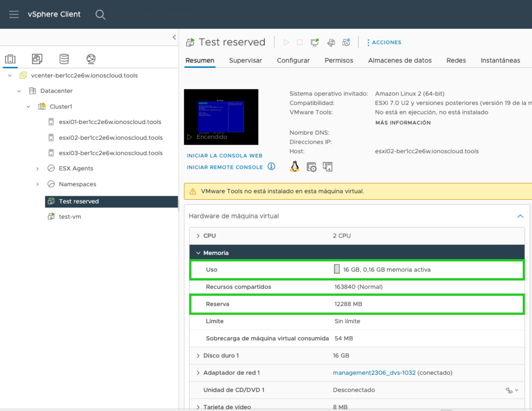Click the rightmost VM icon under Host
This screenshot has width=532, height=411.
tap(327, 166)
